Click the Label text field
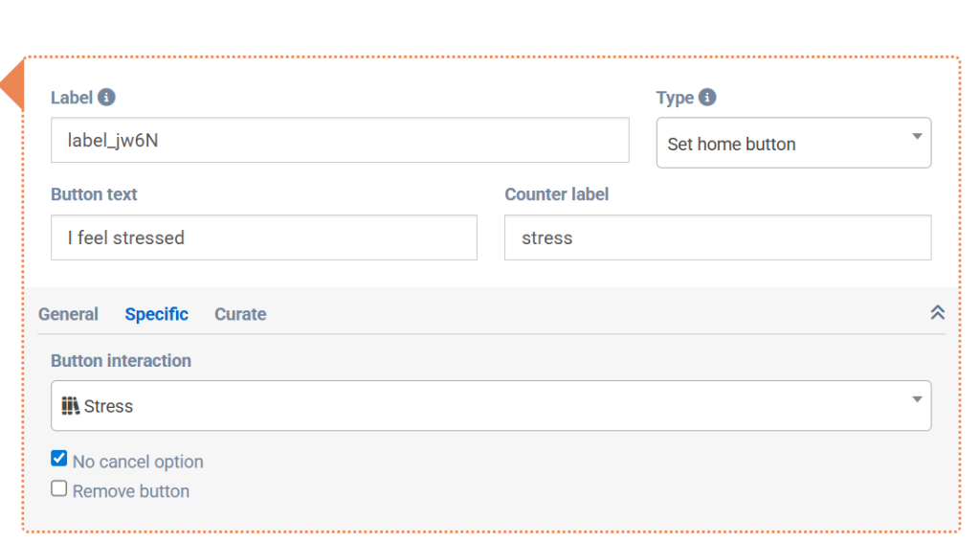 340,141
